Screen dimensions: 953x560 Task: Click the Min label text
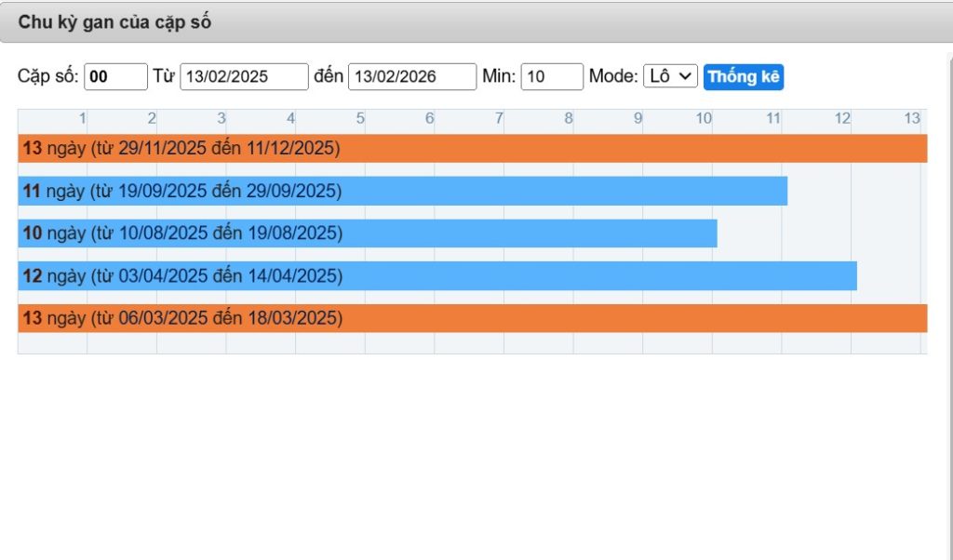pyautogui.click(x=499, y=76)
